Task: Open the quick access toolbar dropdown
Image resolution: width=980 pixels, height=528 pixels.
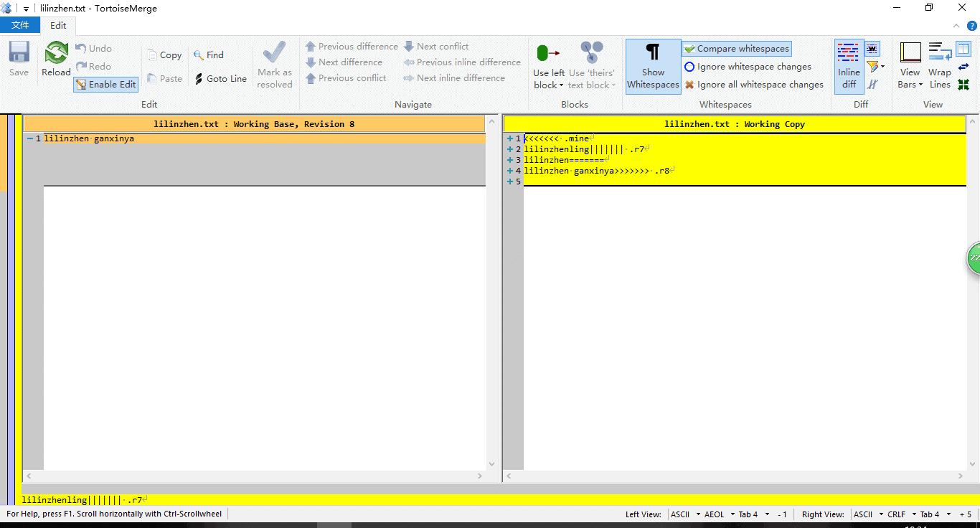Action: click(27, 9)
